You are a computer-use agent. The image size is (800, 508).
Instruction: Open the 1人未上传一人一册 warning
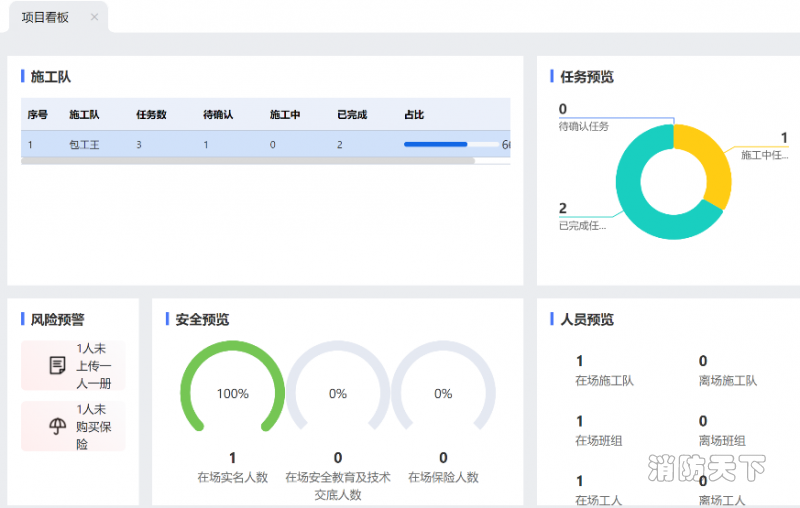[x=93, y=366]
